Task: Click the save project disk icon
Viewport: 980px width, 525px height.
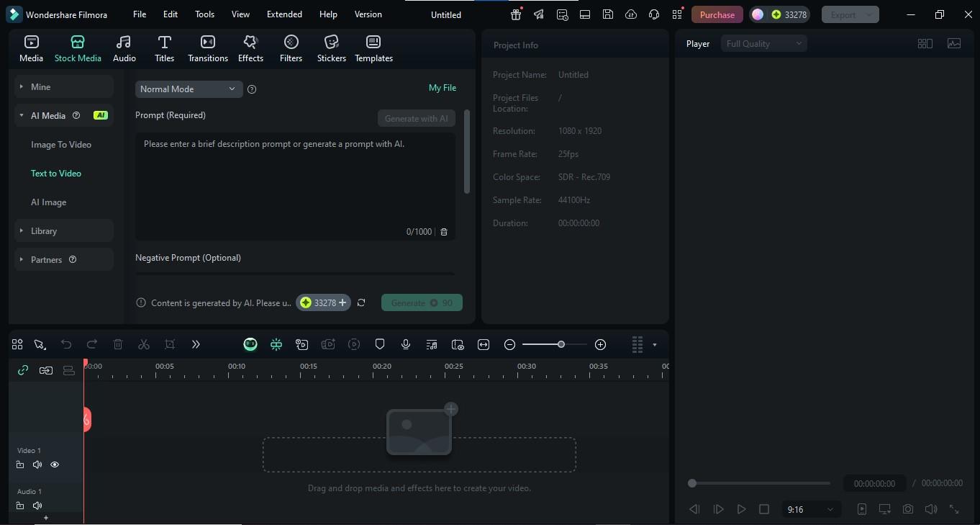Action: (x=608, y=14)
